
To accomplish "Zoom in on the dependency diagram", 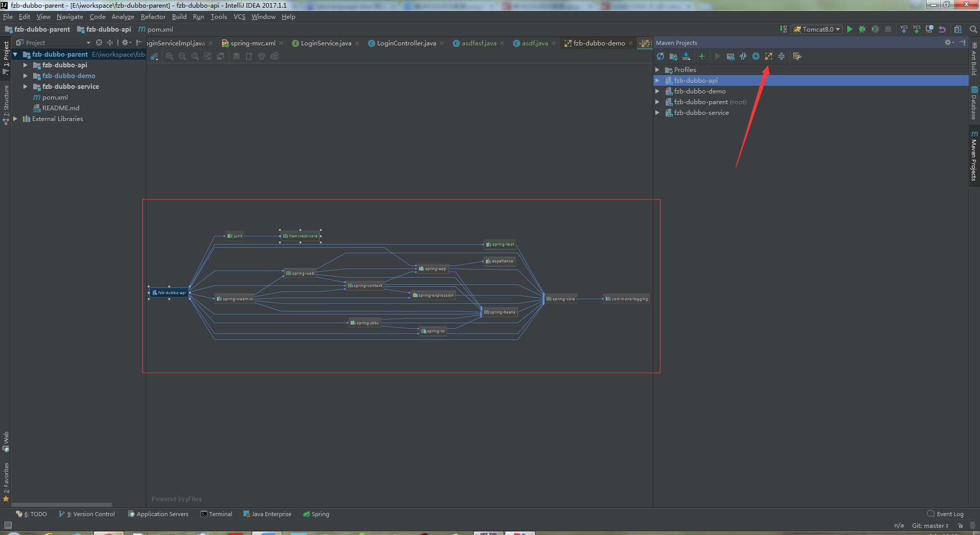I will (x=169, y=56).
